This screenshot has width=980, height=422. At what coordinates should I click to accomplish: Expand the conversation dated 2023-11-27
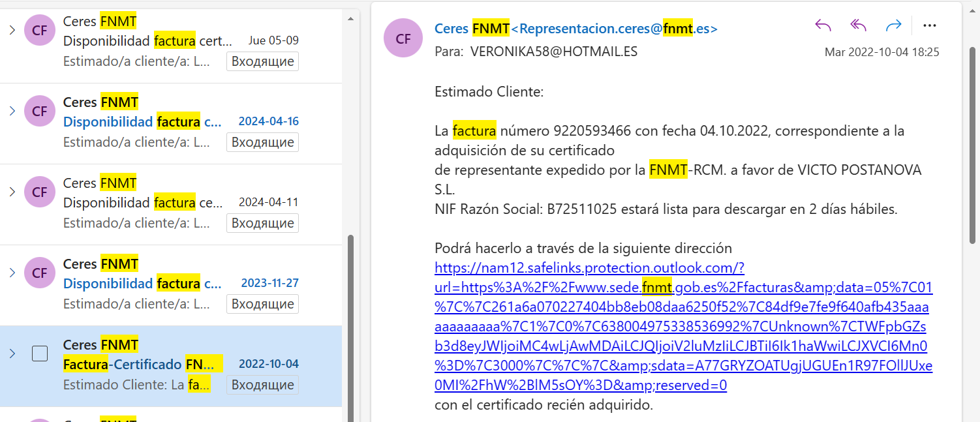(12, 273)
